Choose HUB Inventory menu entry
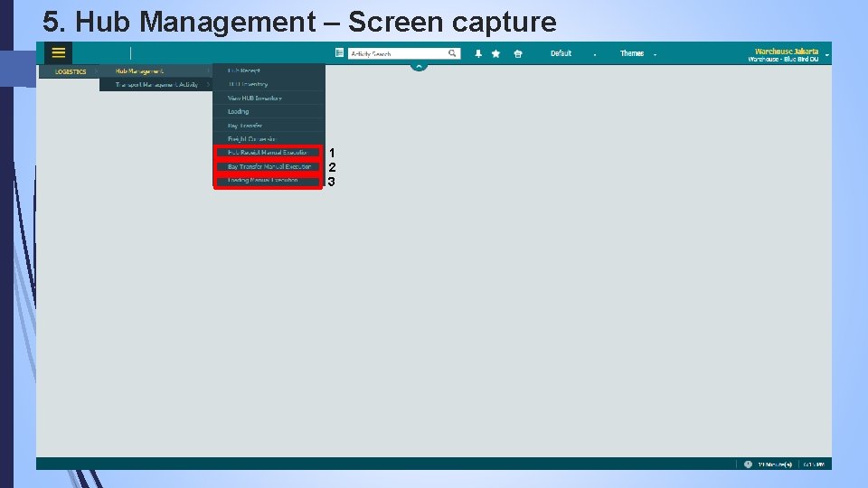This screenshot has width=868, height=488. pyautogui.click(x=269, y=84)
